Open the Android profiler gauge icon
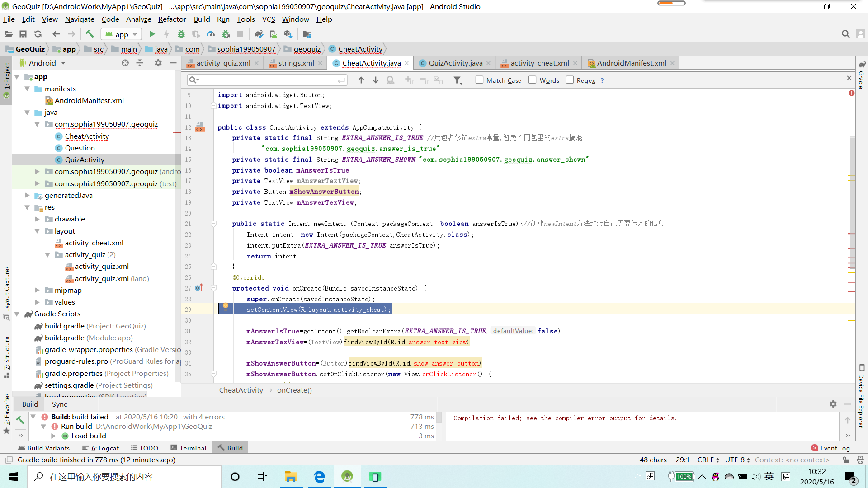The height and width of the screenshot is (488, 868). click(x=211, y=34)
